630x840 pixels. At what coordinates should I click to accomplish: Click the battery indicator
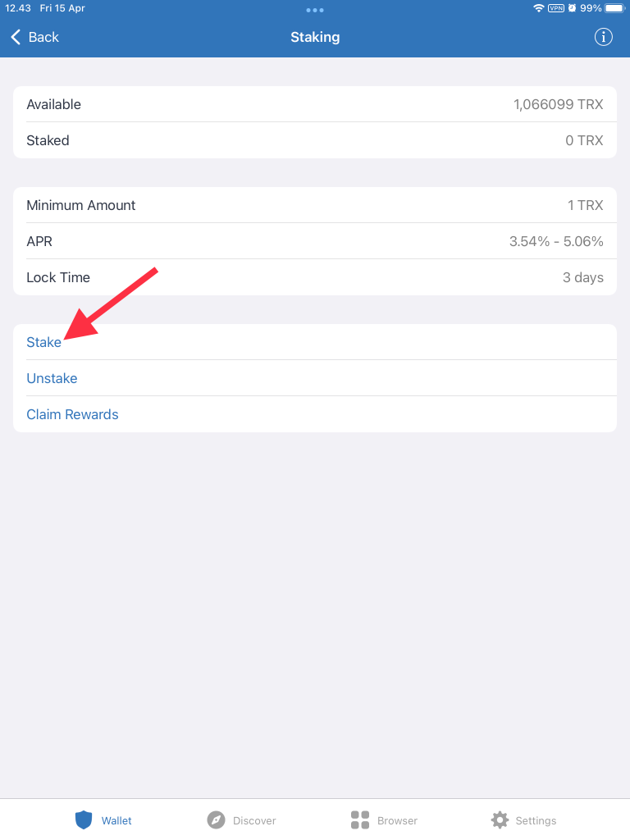coord(614,8)
